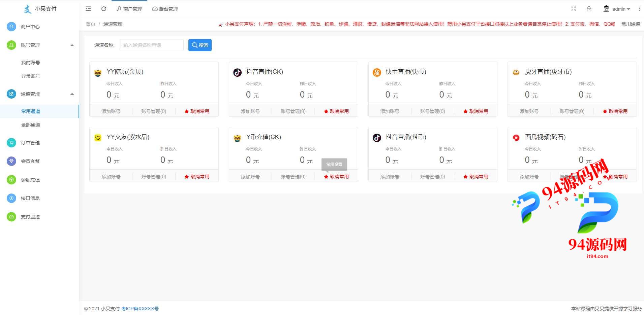Click the 常用通道 label at top right
The height and width of the screenshot is (315, 644).
click(x=631, y=24)
